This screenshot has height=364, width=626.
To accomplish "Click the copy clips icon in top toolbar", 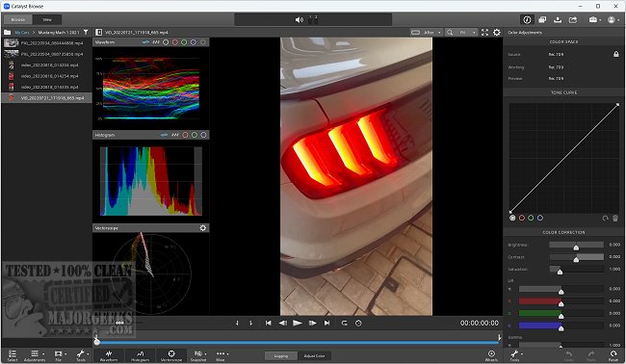I will point(542,19).
